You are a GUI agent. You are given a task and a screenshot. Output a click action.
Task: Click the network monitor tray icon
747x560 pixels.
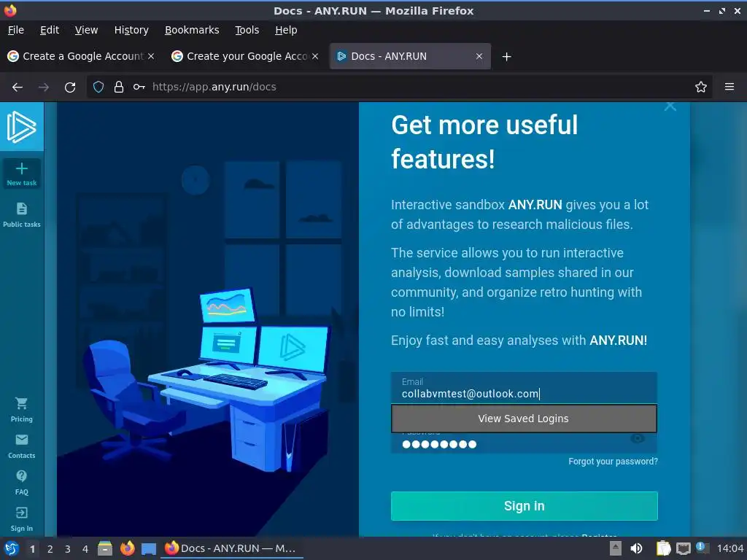point(684,548)
